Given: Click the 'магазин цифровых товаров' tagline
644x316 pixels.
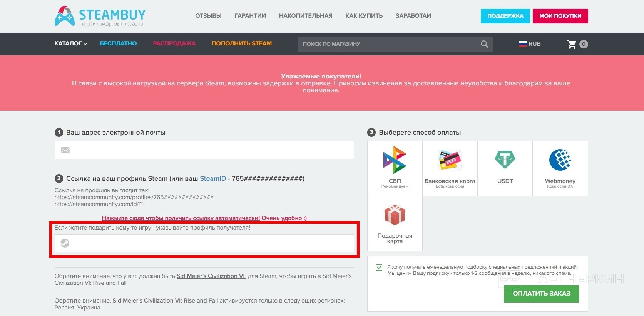Looking at the screenshot, I should (x=111, y=24).
